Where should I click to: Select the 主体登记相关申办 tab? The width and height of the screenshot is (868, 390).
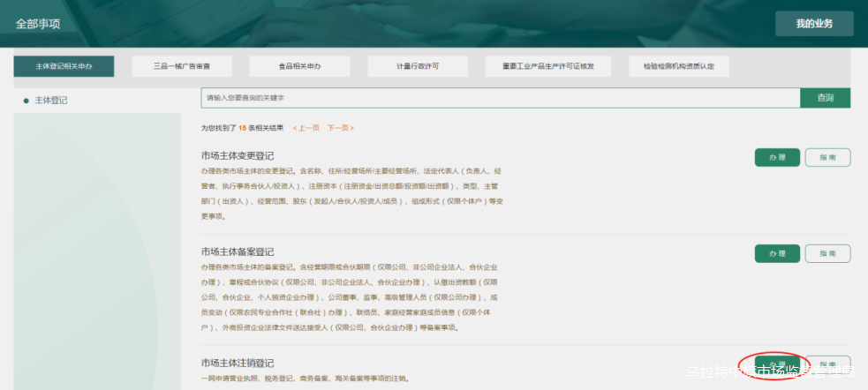pyautogui.click(x=64, y=66)
